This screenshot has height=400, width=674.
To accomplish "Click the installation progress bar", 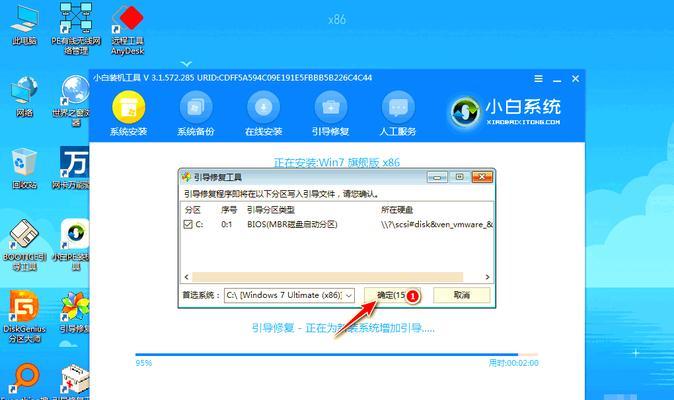I will click(x=337, y=355).
